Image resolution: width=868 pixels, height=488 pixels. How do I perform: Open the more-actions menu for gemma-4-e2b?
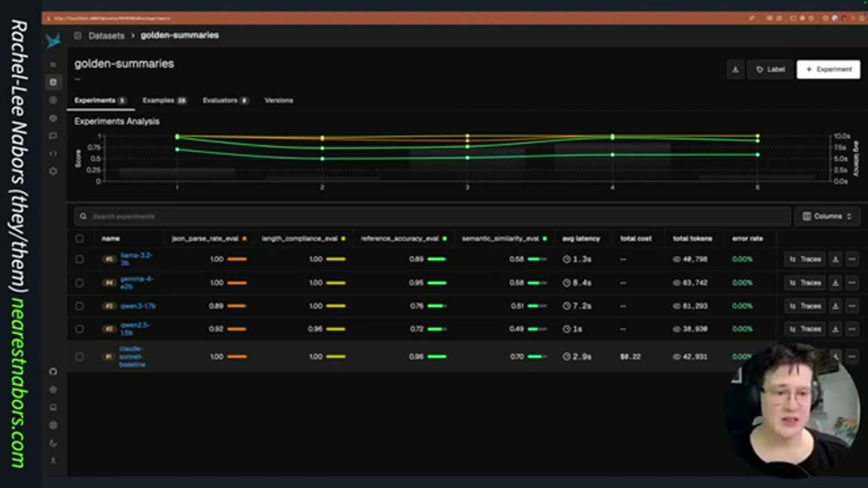point(852,283)
